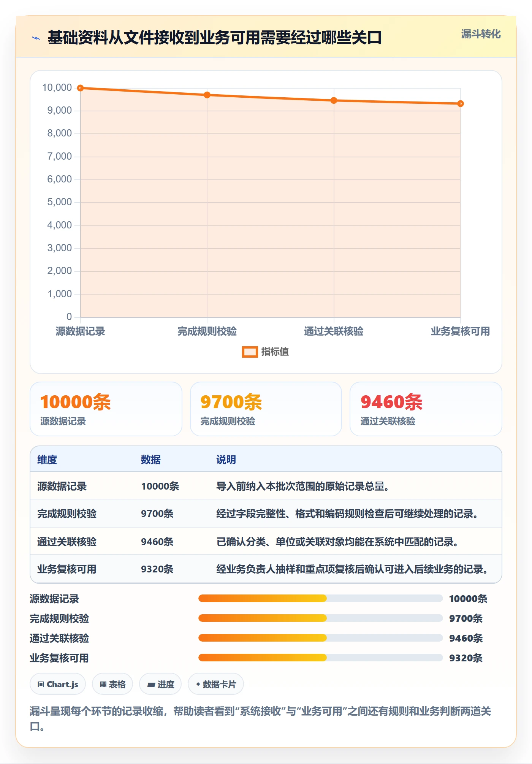Select the Chart.js tag
Viewport: 532px width, 764px height.
click(58, 684)
